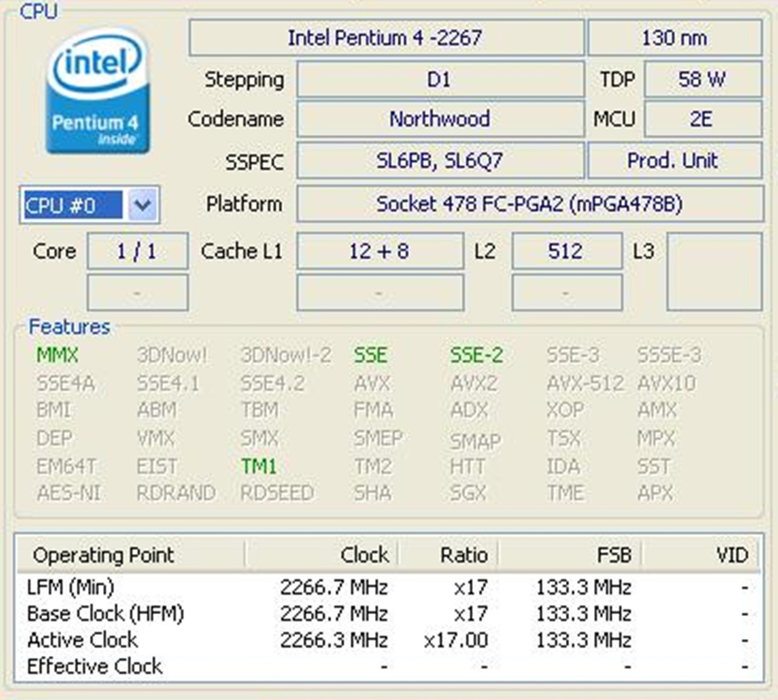
Task: Click the ABM feature label
Action: (157, 410)
